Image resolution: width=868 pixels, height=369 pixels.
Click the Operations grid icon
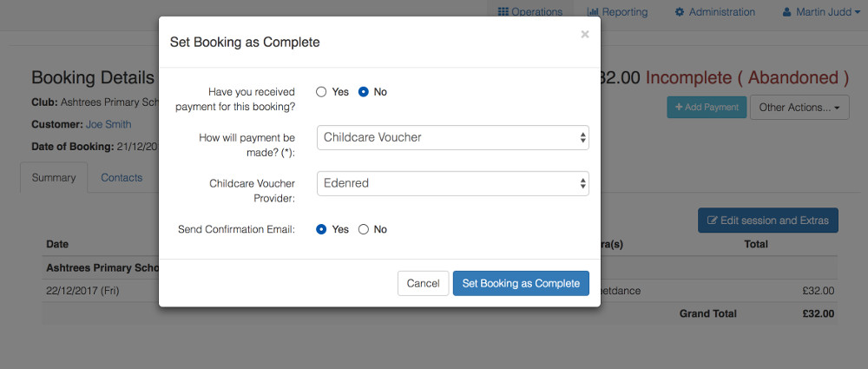(x=503, y=11)
